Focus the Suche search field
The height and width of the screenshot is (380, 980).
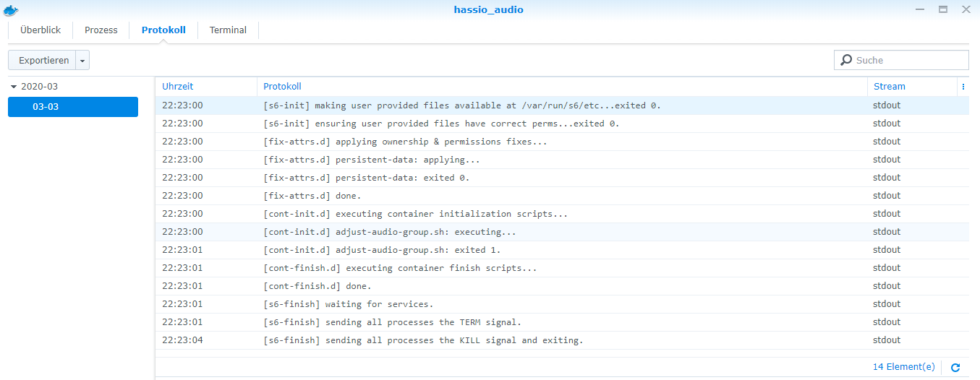(901, 60)
